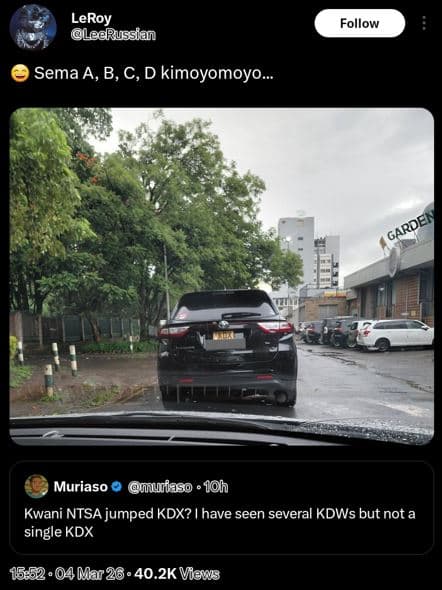The height and width of the screenshot is (590, 442).
Task: Click the 15:52 post time
Action: click(27, 574)
